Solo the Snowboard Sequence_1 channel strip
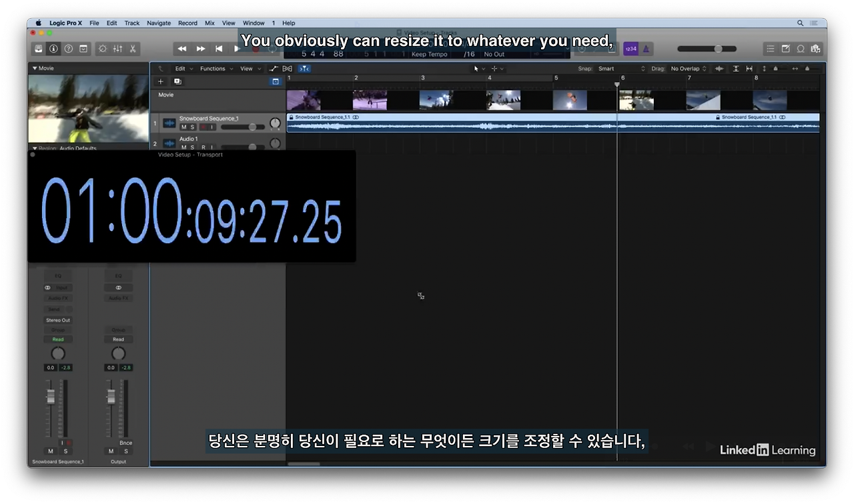 click(65, 451)
